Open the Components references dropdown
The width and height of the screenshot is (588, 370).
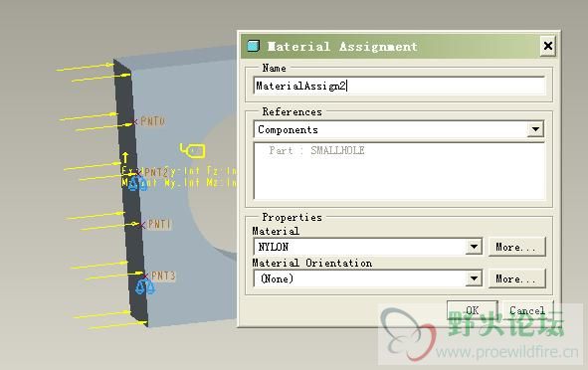click(x=535, y=129)
